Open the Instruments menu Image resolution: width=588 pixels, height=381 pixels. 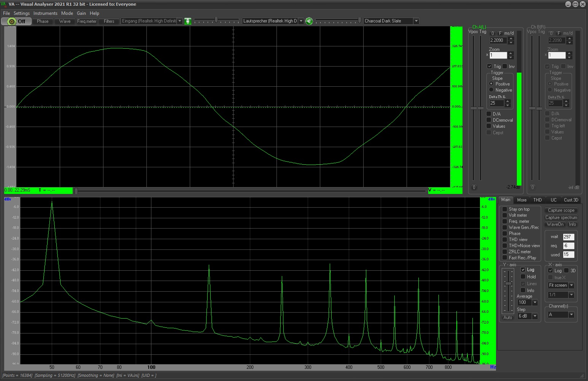[45, 13]
